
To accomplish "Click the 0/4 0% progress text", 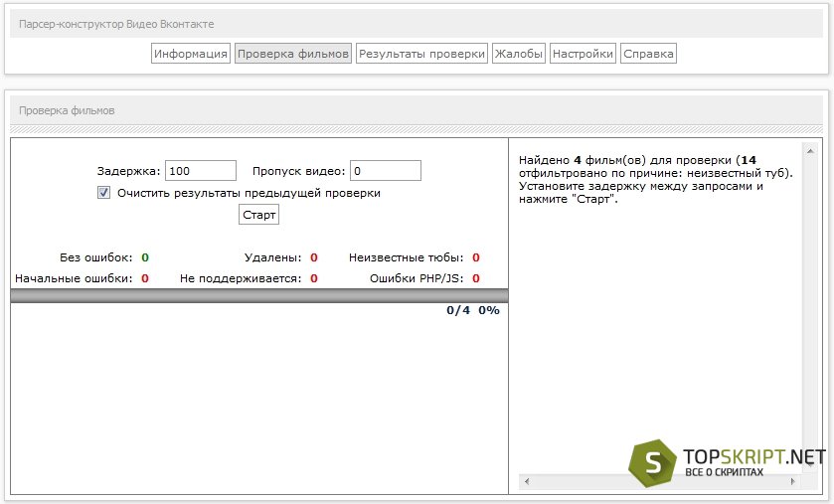I will click(x=473, y=310).
